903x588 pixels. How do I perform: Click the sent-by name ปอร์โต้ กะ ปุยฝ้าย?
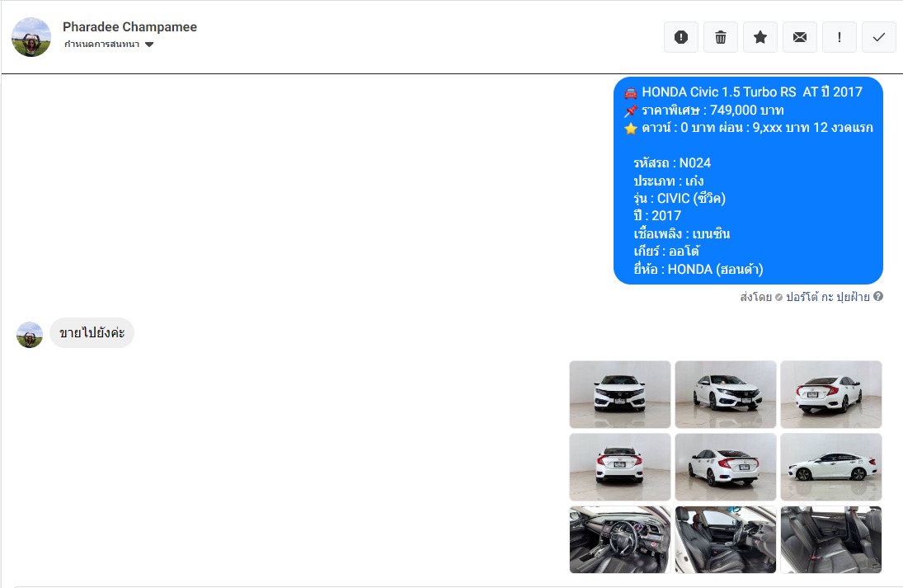[828, 297]
